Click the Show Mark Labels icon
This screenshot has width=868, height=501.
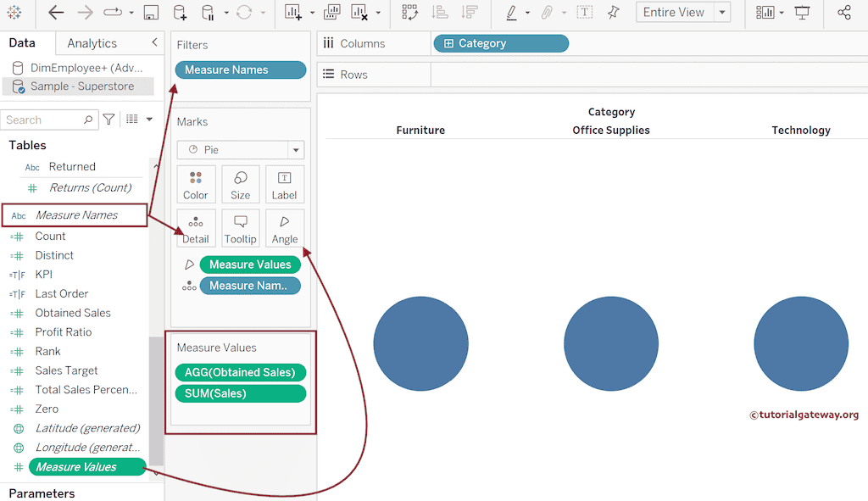pos(585,12)
